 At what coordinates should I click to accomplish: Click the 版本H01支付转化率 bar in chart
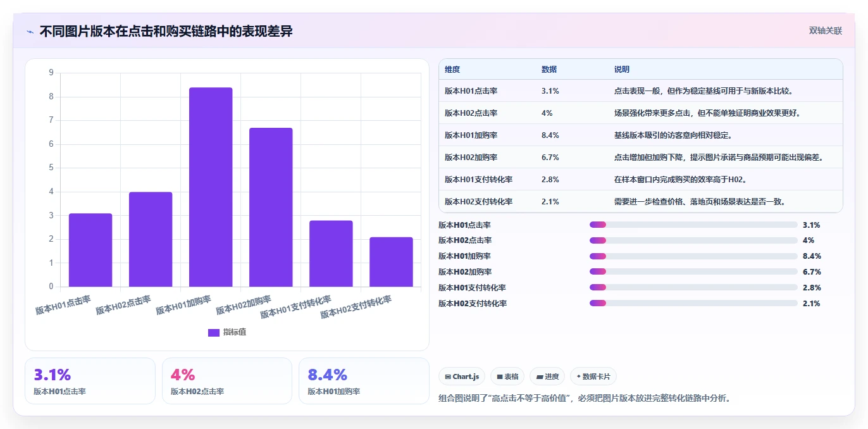pyautogui.click(x=331, y=254)
